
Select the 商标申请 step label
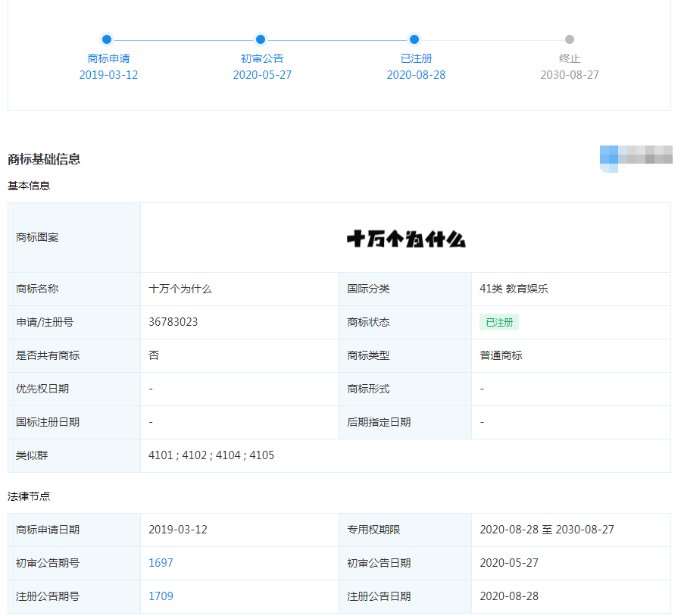click(108, 58)
